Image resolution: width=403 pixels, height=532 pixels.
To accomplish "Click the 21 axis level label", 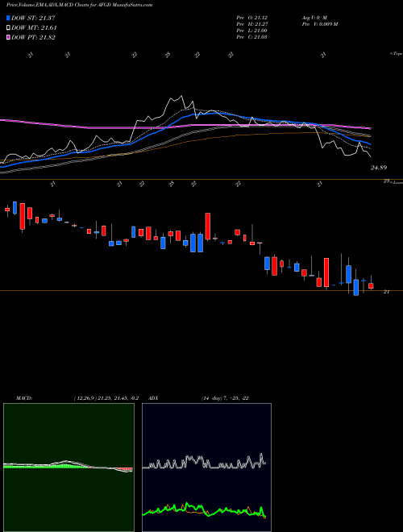I will 386,292.
